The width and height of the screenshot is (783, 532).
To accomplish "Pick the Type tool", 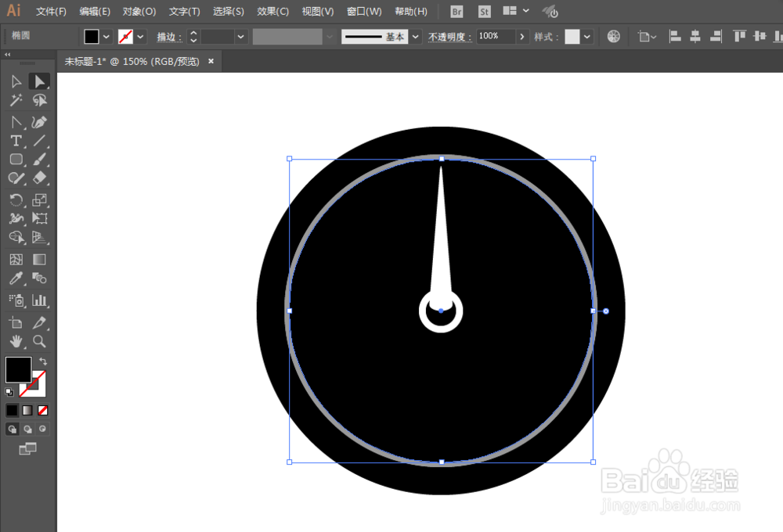I will [x=16, y=141].
